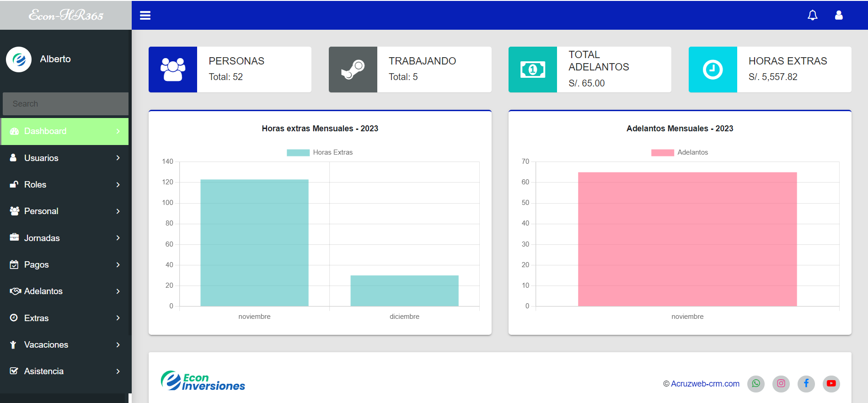Click the Horas Extras clock icon
This screenshot has height=403, width=868.
click(713, 70)
